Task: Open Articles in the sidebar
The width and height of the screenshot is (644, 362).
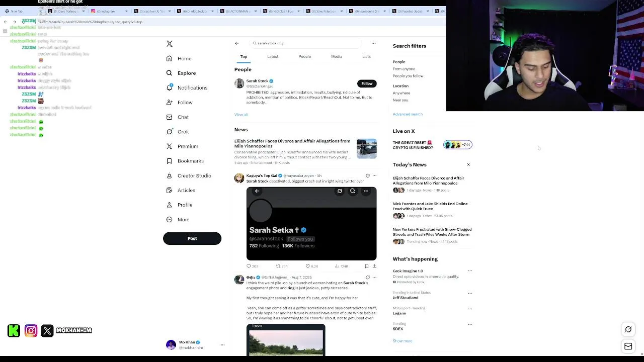Action: click(x=181, y=190)
